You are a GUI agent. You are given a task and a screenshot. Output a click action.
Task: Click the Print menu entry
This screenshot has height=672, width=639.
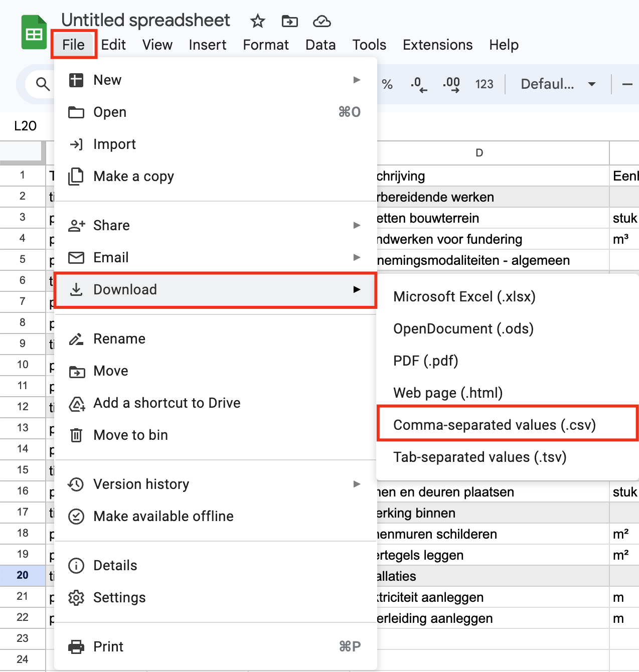(x=108, y=646)
